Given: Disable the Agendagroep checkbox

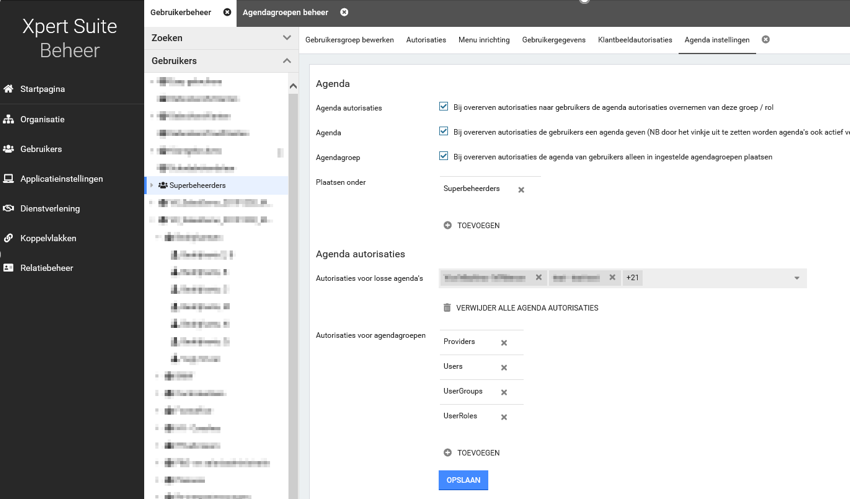Looking at the screenshot, I should (x=444, y=156).
